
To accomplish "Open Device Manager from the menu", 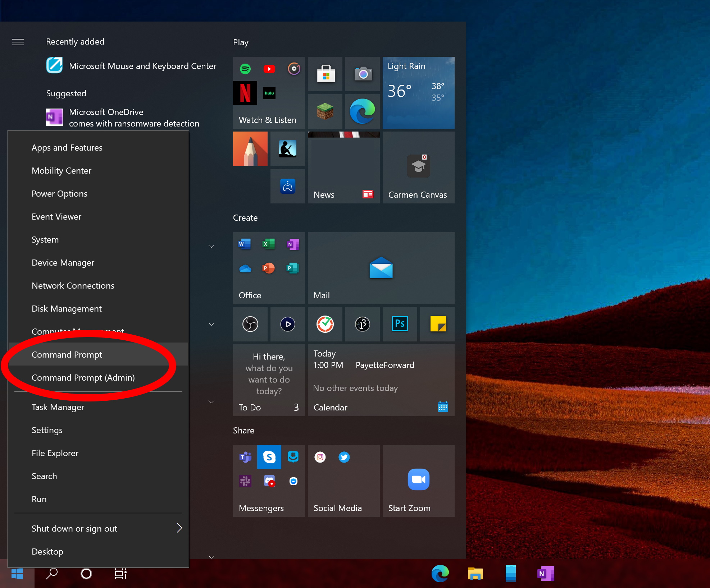I will click(63, 262).
